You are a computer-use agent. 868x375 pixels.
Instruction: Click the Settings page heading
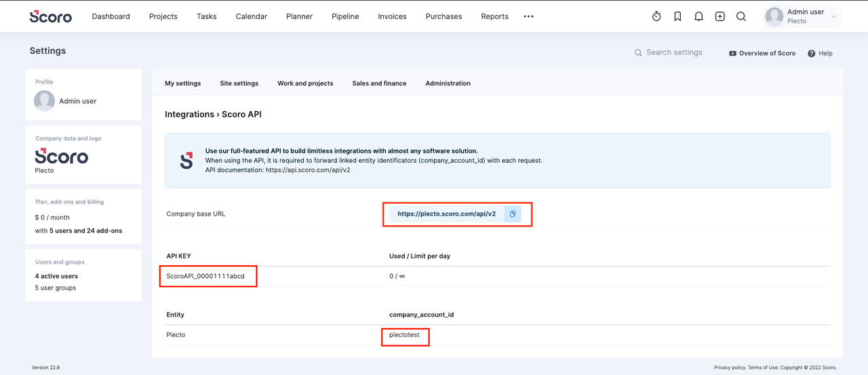(47, 51)
